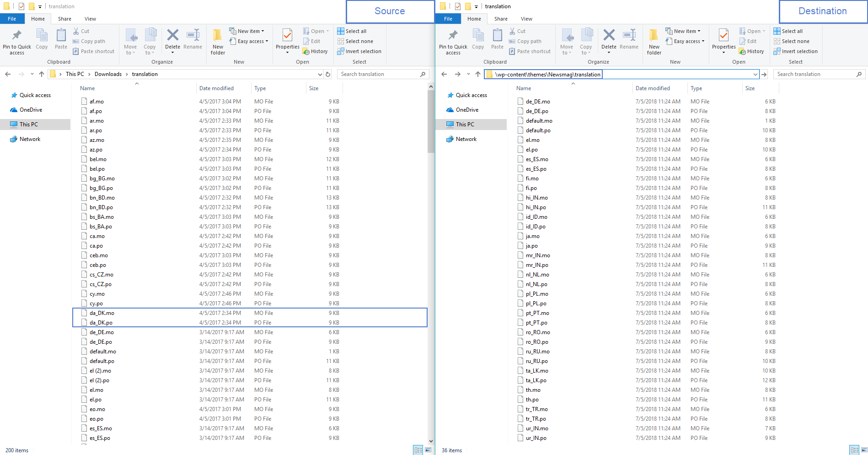Click History in Destination window ribbon

pyautogui.click(x=751, y=51)
